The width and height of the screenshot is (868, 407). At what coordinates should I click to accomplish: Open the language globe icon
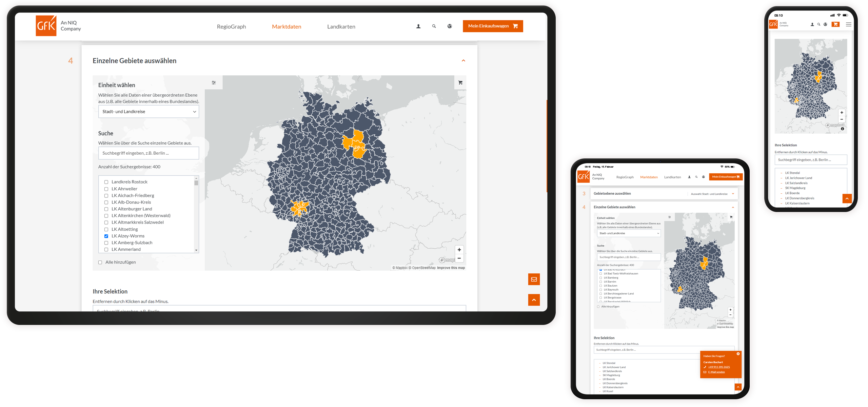click(x=449, y=26)
